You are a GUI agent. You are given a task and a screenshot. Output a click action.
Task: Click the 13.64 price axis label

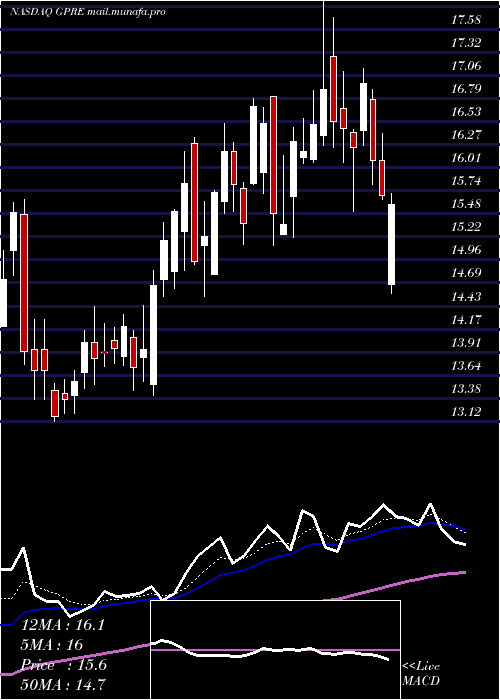466,366
